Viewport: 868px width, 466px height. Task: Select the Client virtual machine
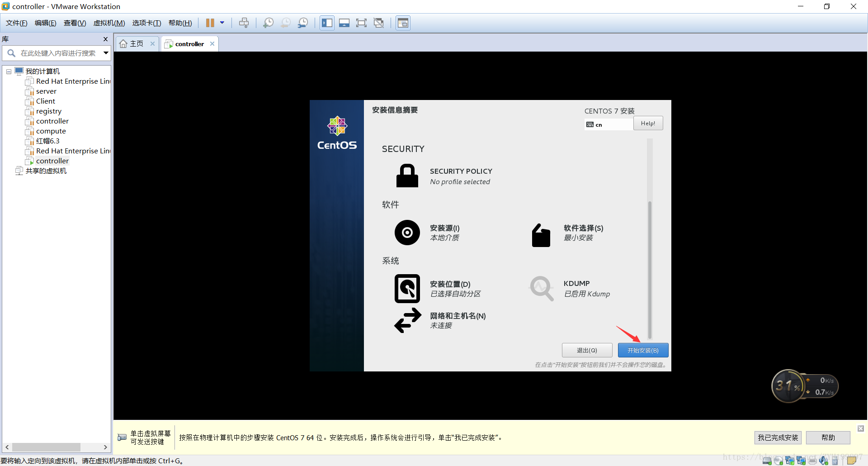point(46,101)
